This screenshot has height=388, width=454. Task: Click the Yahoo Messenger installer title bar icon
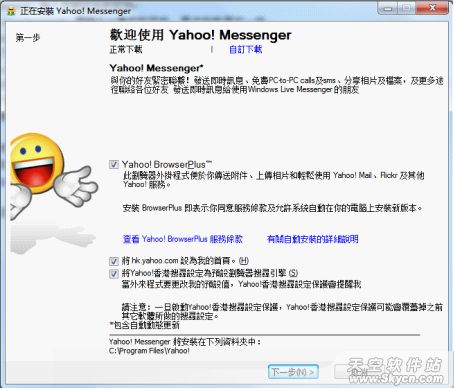click(12, 11)
